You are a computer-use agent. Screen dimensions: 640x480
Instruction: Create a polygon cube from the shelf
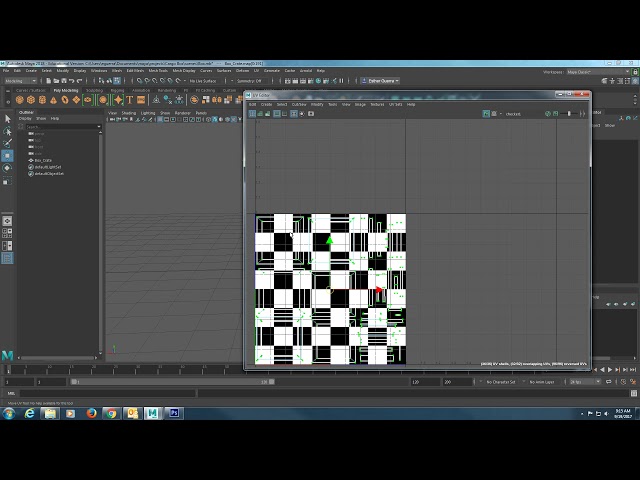(x=31, y=100)
